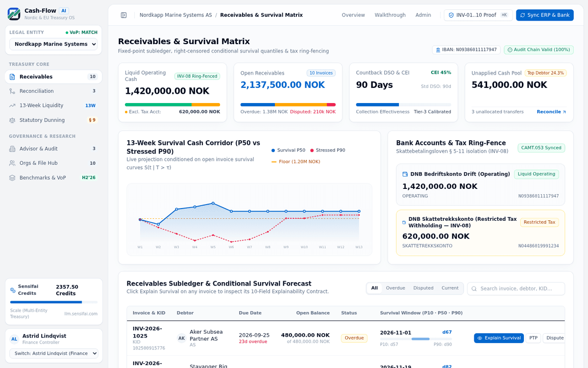Image resolution: width=588 pixels, height=368 pixels.
Task: Click the Reconcile link in Unapplied Cash Pool
Action: (551, 112)
